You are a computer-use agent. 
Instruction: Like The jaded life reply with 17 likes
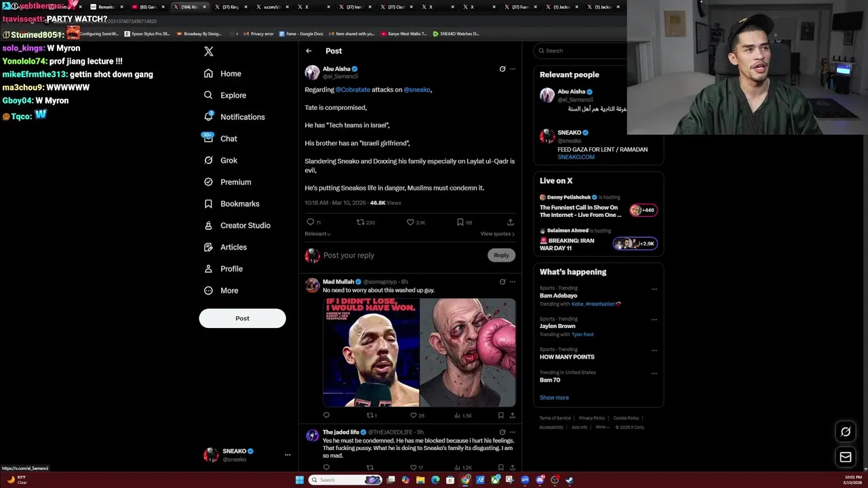tap(413, 467)
